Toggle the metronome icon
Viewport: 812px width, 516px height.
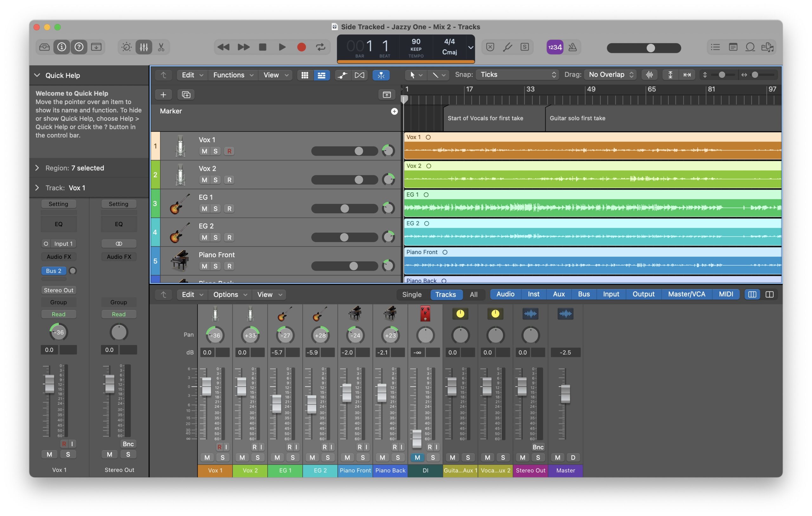click(x=572, y=47)
